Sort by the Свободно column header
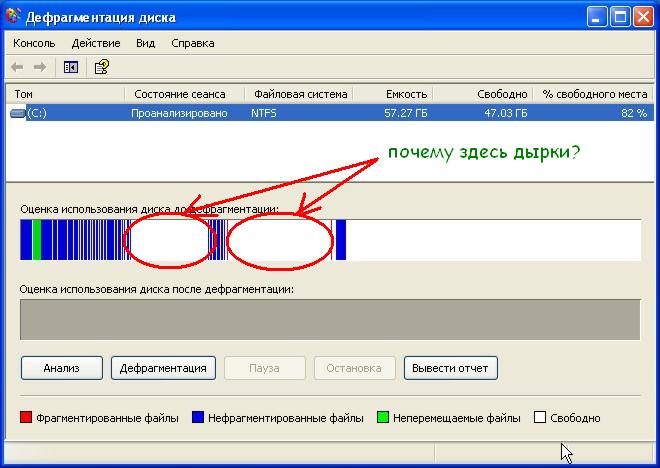This screenshot has height=468, width=660. pos(483,94)
